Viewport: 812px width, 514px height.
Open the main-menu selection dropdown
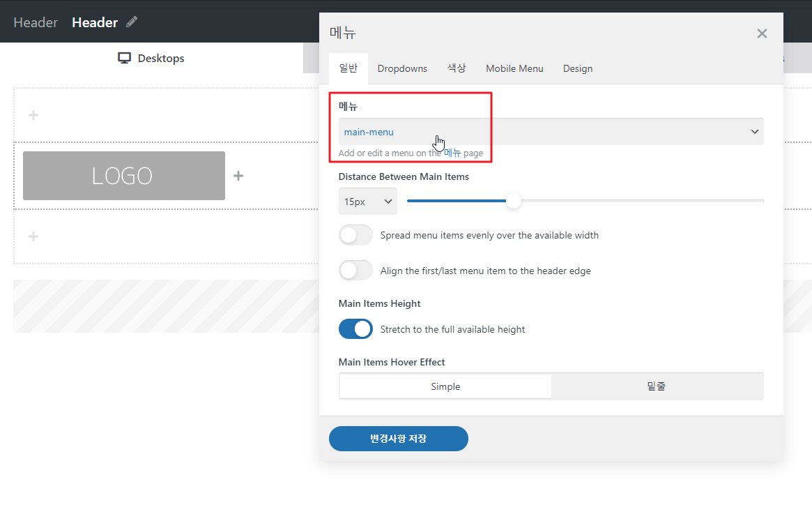coord(551,132)
